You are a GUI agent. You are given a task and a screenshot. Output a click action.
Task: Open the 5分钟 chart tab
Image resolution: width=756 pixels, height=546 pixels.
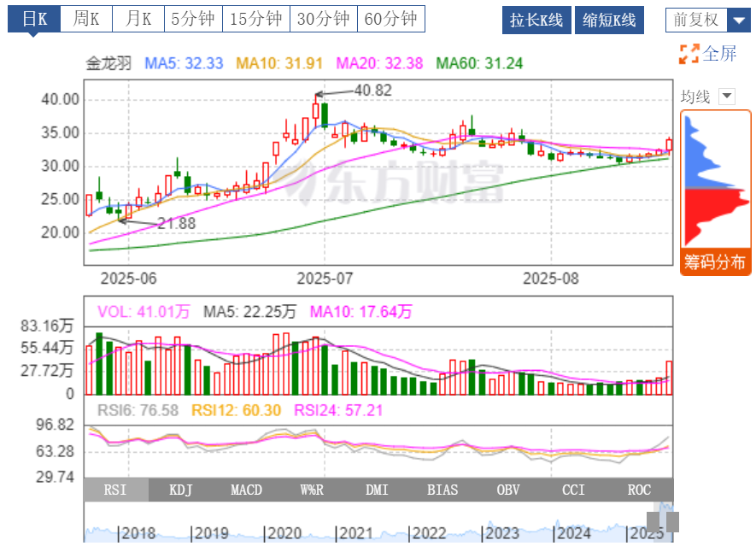[x=193, y=20]
